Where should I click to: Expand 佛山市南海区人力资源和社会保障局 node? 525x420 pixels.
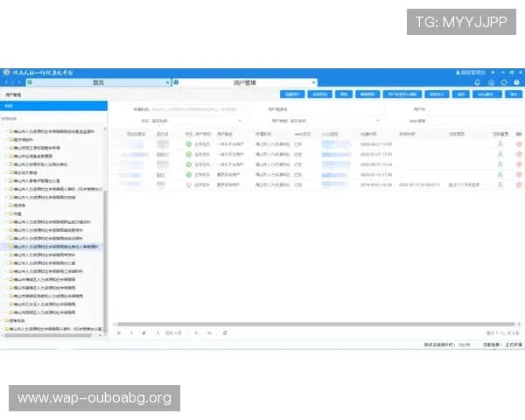tap(6, 288)
